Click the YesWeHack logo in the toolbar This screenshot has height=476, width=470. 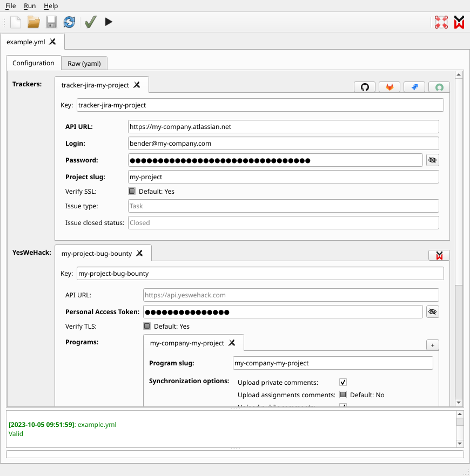coord(459,22)
